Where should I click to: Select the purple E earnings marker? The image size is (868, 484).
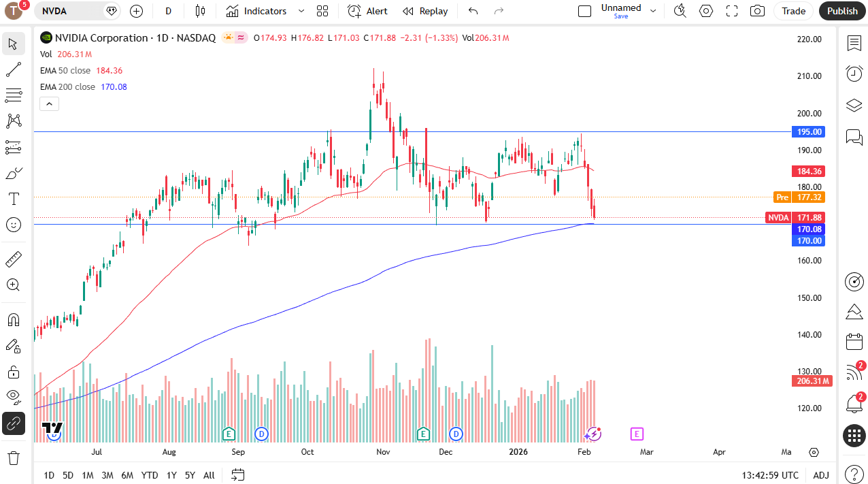point(637,434)
